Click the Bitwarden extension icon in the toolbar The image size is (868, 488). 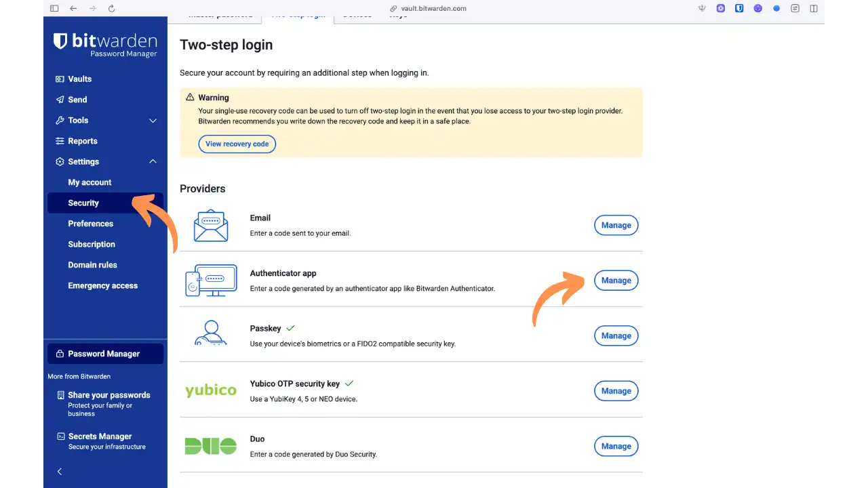(x=739, y=9)
